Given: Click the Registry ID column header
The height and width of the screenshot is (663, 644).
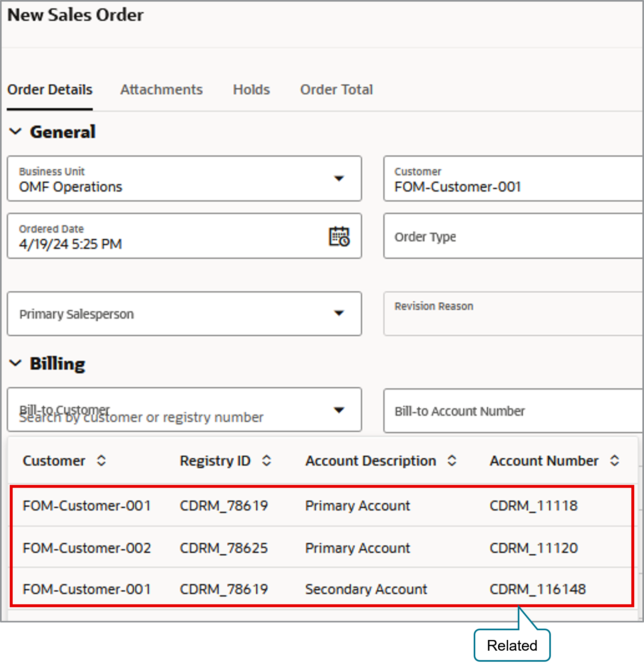Looking at the screenshot, I should (x=215, y=461).
